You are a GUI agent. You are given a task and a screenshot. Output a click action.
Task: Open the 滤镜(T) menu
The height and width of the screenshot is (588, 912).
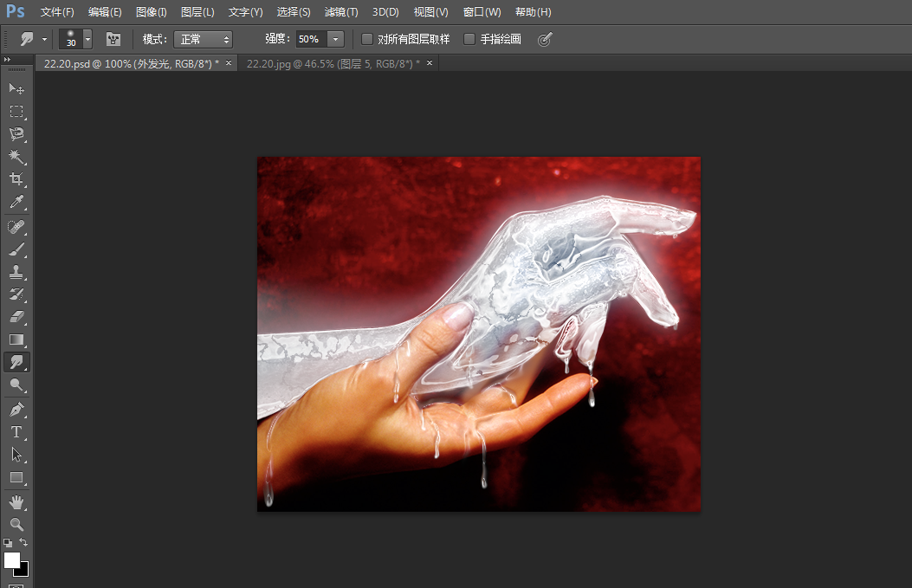[340, 12]
